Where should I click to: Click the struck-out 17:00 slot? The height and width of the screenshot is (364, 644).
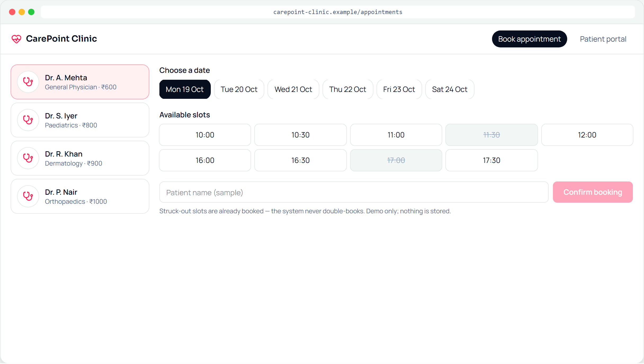click(x=396, y=160)
